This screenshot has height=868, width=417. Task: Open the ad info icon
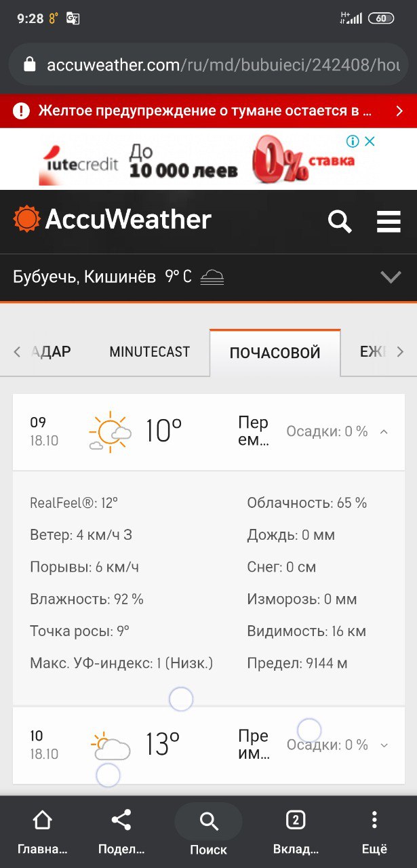(353, 141)
